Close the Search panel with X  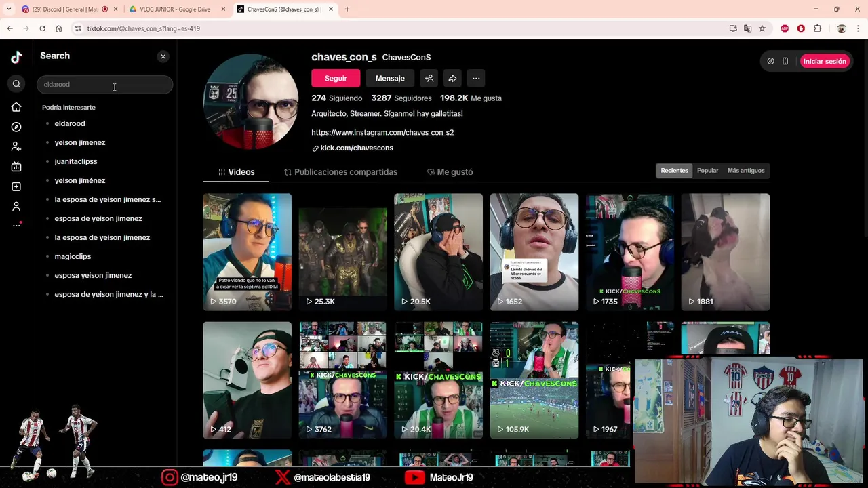(163, 56)
